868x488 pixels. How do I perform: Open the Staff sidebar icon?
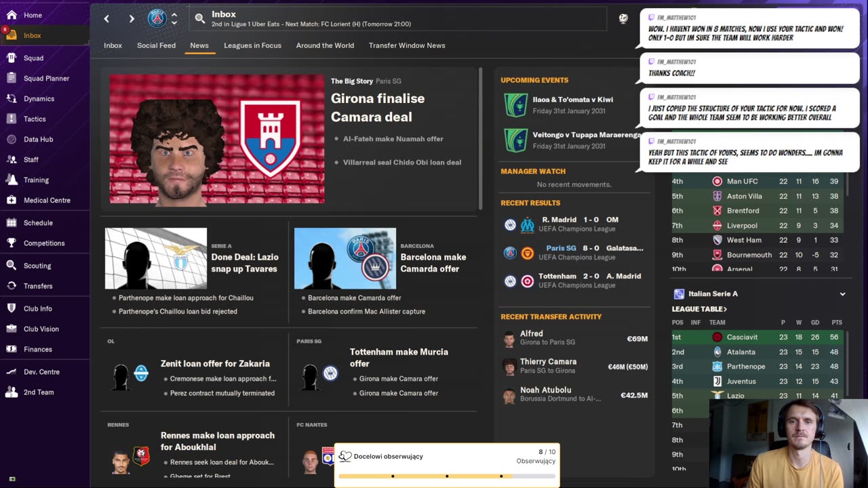[x=12, y=160]
